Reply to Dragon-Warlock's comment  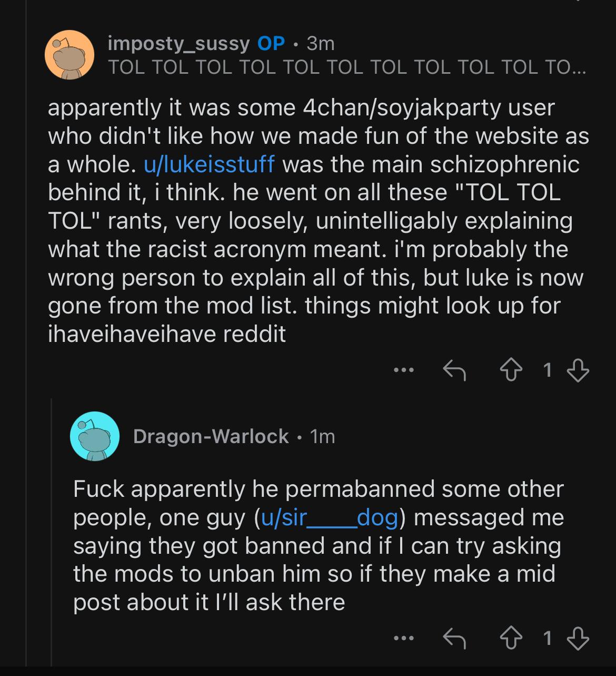(x=454, y=638)
